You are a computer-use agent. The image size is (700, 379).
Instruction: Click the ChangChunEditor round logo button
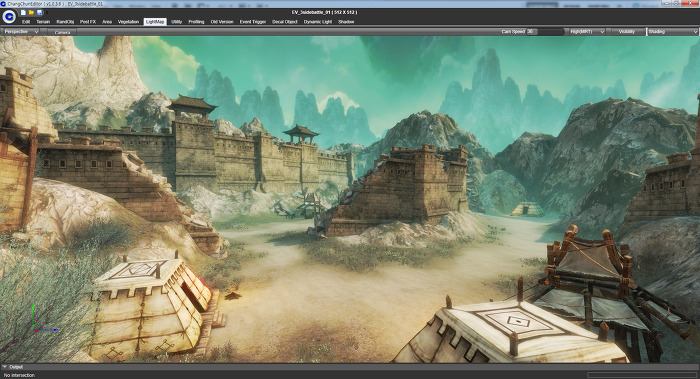point(9,17)
